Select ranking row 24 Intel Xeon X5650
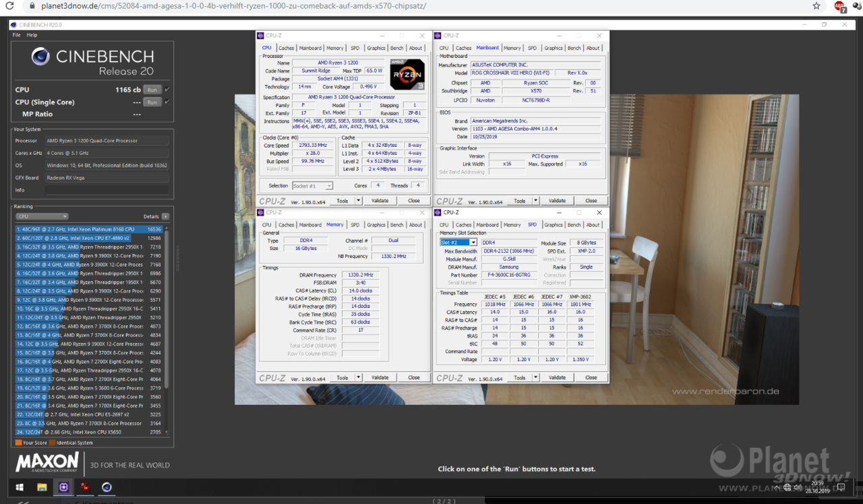863x504 pixels. (89, 432)
